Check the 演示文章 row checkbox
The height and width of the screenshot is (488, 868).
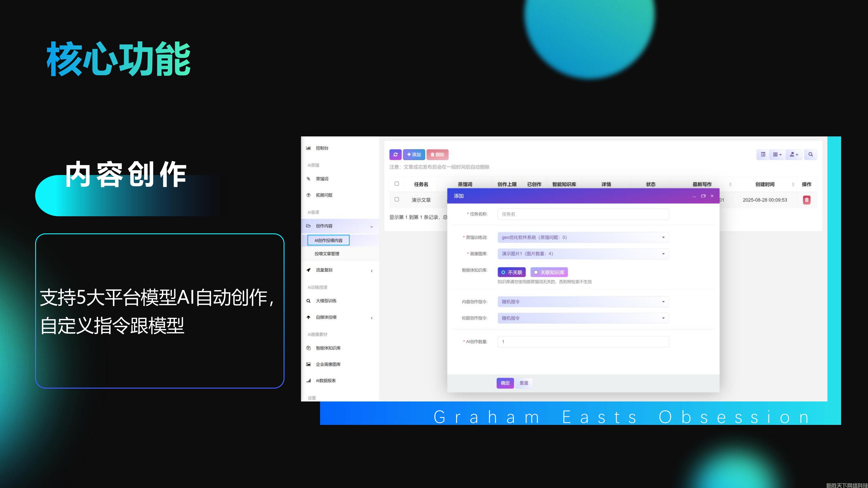click(x=397, y=199)
